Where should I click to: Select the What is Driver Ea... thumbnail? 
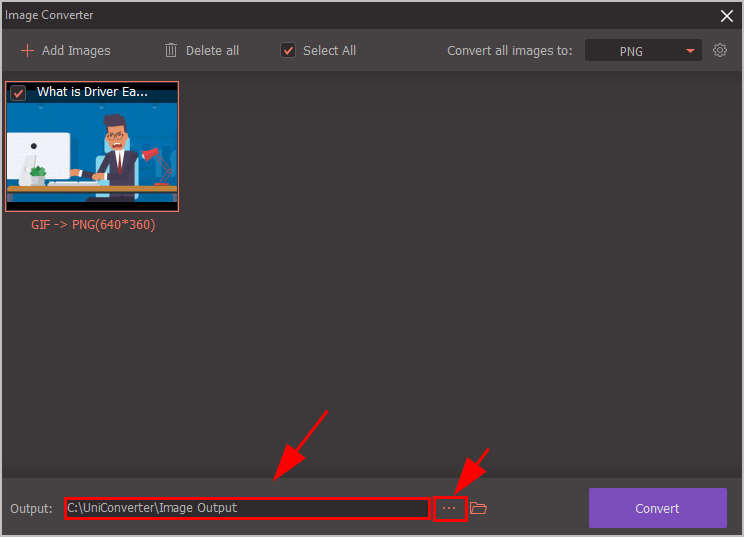92,147
